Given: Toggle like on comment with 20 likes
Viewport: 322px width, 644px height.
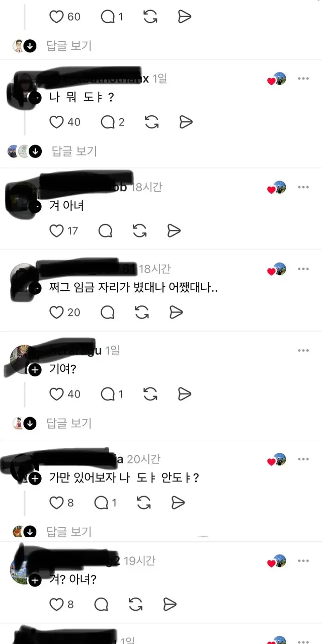Looking at the screenshot, I should pyautogui.click(x=56, y=312).
